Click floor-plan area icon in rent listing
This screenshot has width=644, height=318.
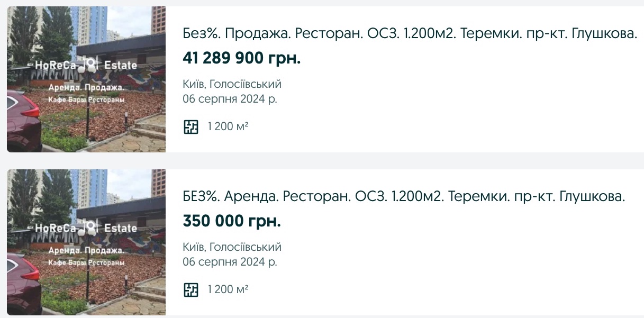click(191, 289)
